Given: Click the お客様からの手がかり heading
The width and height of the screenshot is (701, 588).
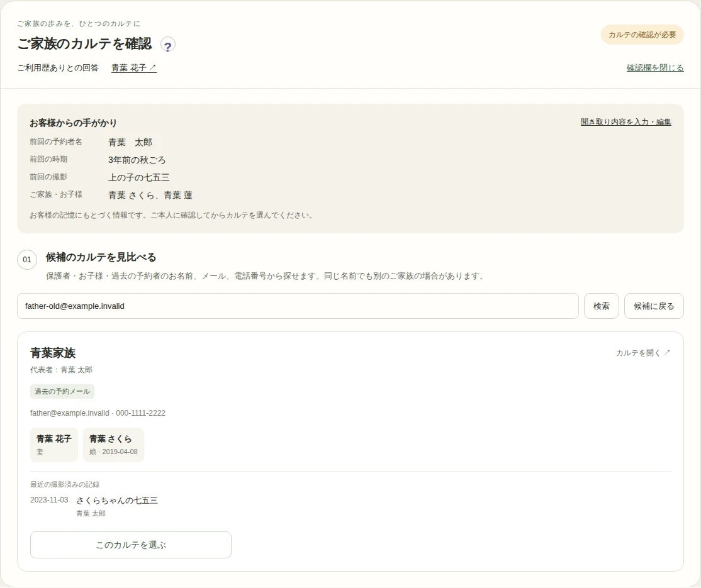Looking at the screenshot, I should (74, 123).
